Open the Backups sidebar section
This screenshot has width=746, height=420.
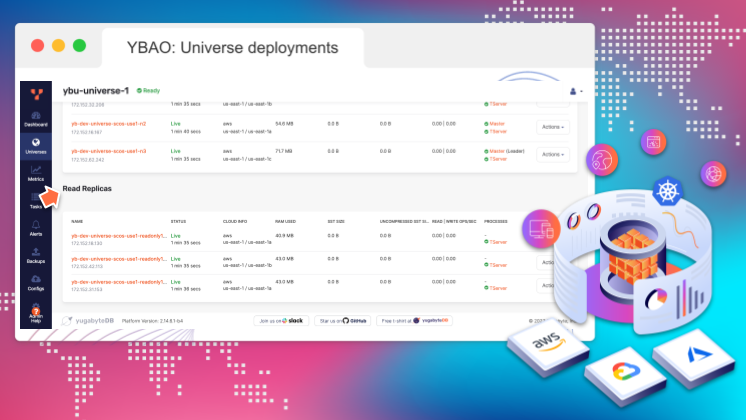click(36, 255)
